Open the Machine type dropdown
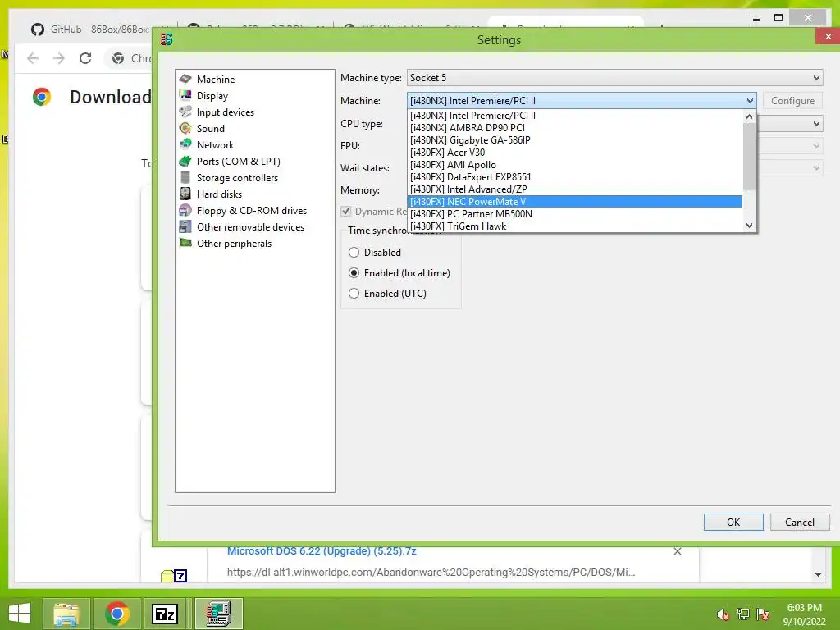This screenshot has width=840, height=630. click(x=615, y=78)
